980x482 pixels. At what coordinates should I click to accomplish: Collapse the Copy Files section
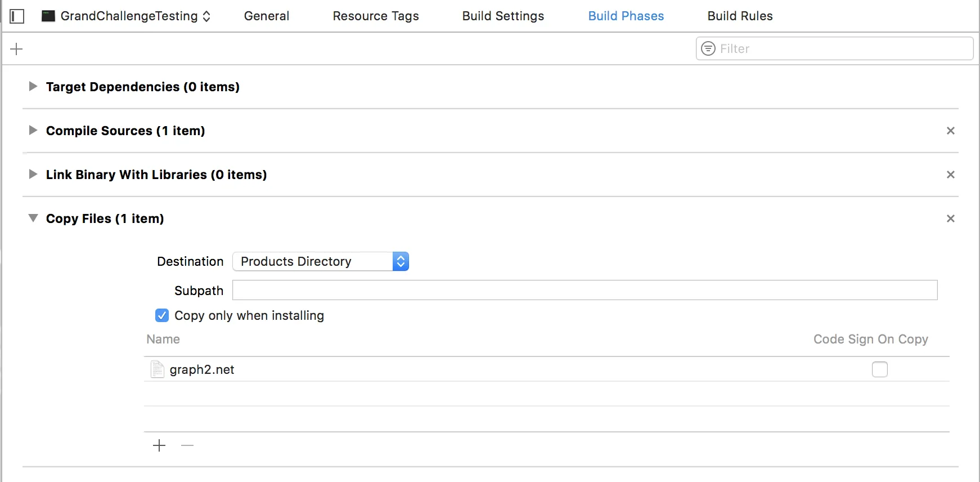click(x=33, y=218)
